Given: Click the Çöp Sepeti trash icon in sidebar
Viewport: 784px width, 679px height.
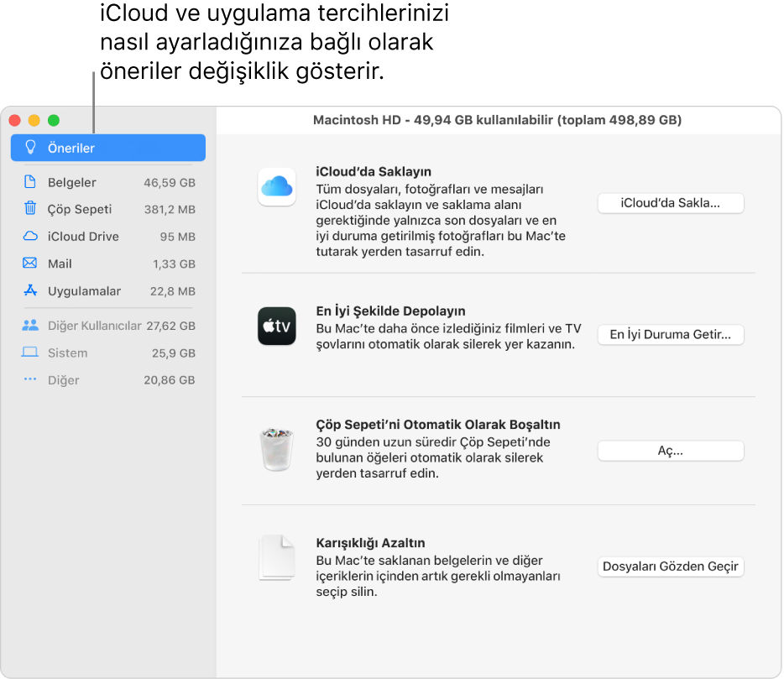Looking at the screenshot, I should (x=30, y=208).
